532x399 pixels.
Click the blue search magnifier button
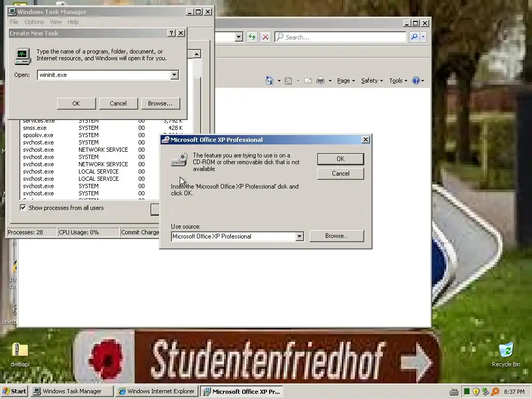414,37
